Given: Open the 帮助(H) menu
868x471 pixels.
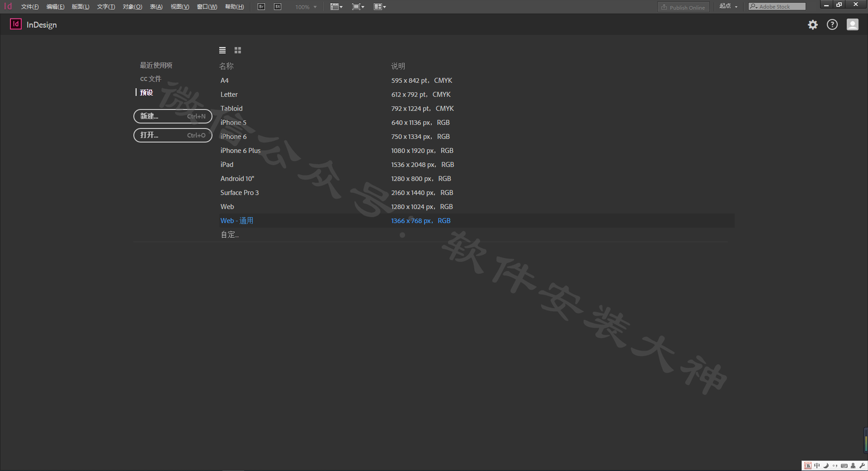Looking at the screenshot, I should click(234, 7).
